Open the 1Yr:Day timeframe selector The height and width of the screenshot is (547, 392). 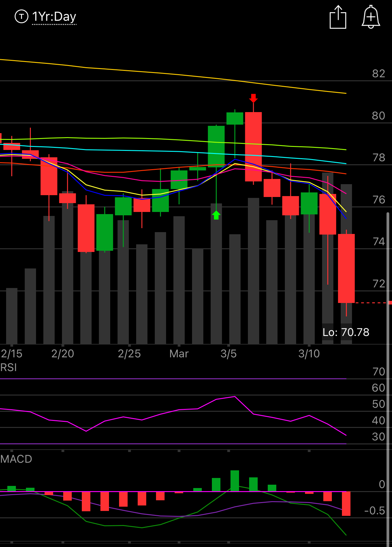[54, 17]
